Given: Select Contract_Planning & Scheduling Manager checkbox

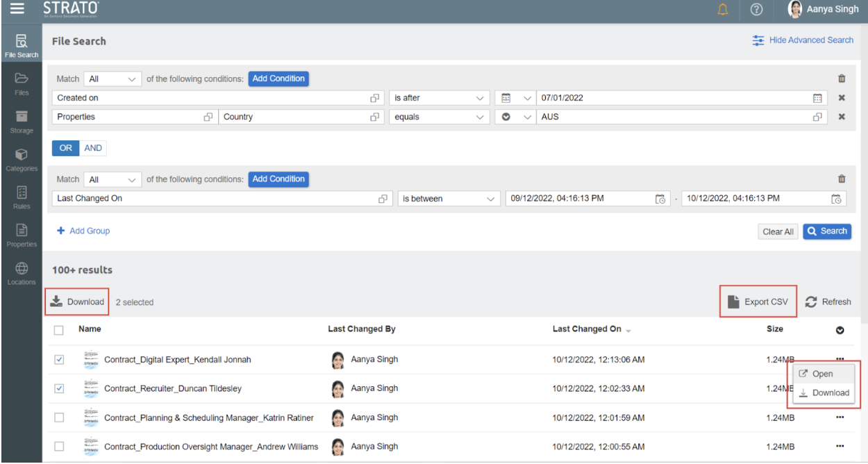Looking at the screenshot, I should click(59, 417).
